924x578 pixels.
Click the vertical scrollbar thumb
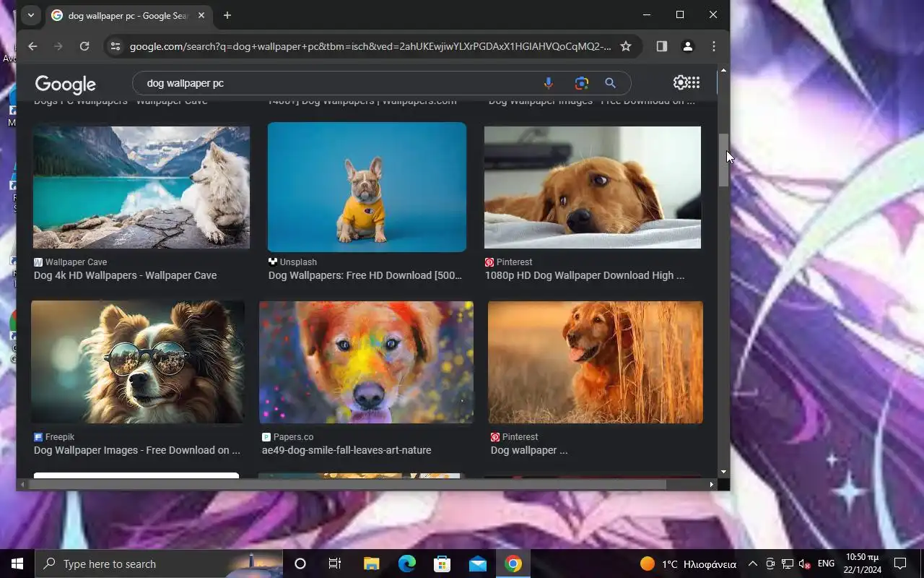[x=723, y=160]
